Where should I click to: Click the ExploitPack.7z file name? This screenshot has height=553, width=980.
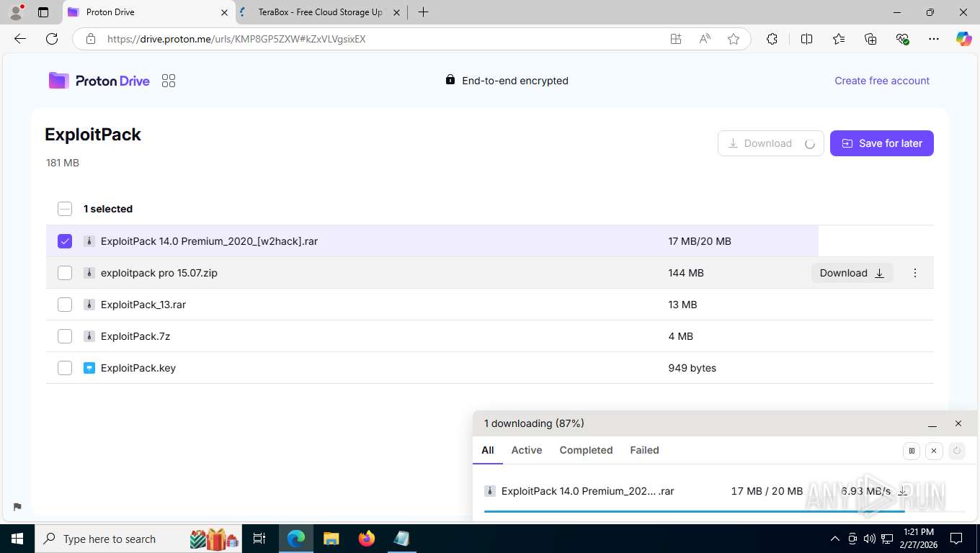[135, 336]
